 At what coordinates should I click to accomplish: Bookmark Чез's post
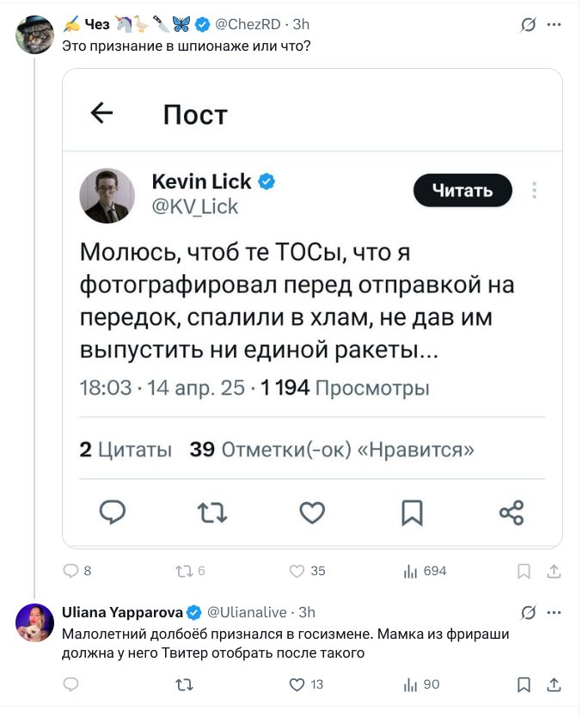(524, 571)
